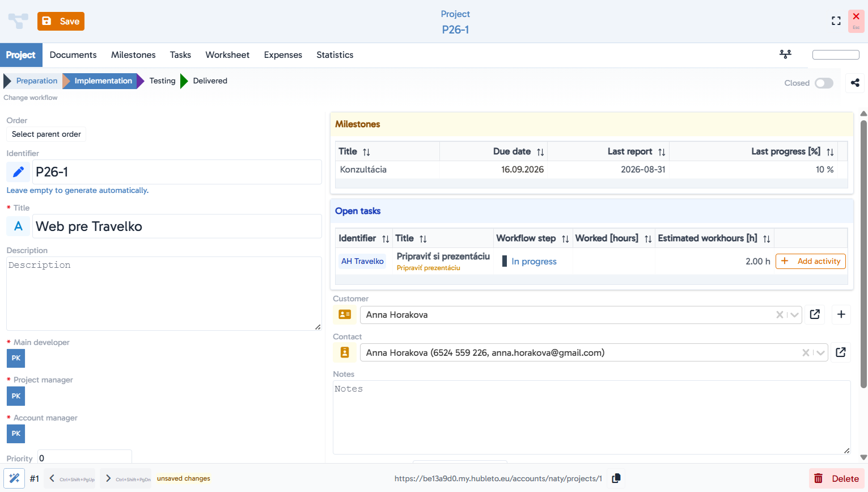Clear the selected Contact value
The image size is (868, 492).
click(x=806, y=353)
